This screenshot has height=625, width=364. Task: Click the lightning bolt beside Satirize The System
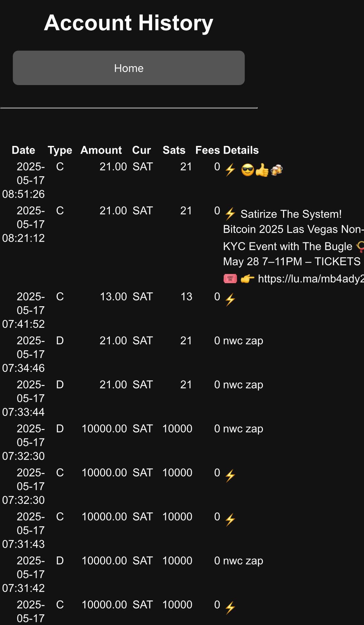230,214
